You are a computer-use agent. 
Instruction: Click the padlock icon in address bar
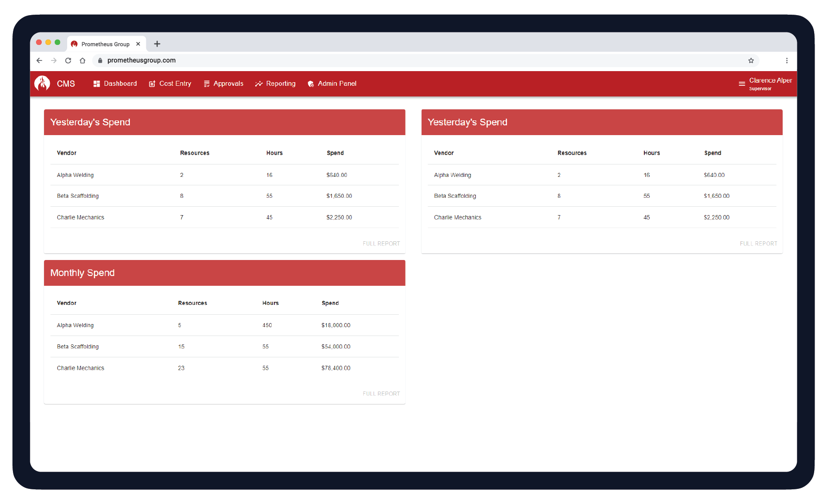100,60
